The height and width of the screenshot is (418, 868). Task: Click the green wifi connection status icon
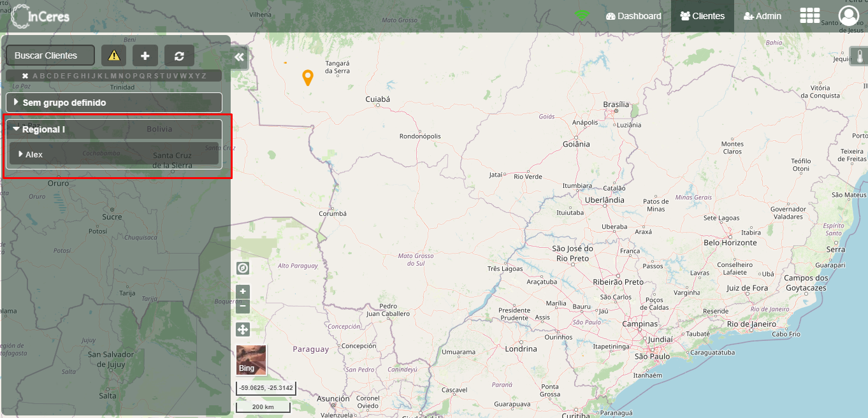(582, 15)
